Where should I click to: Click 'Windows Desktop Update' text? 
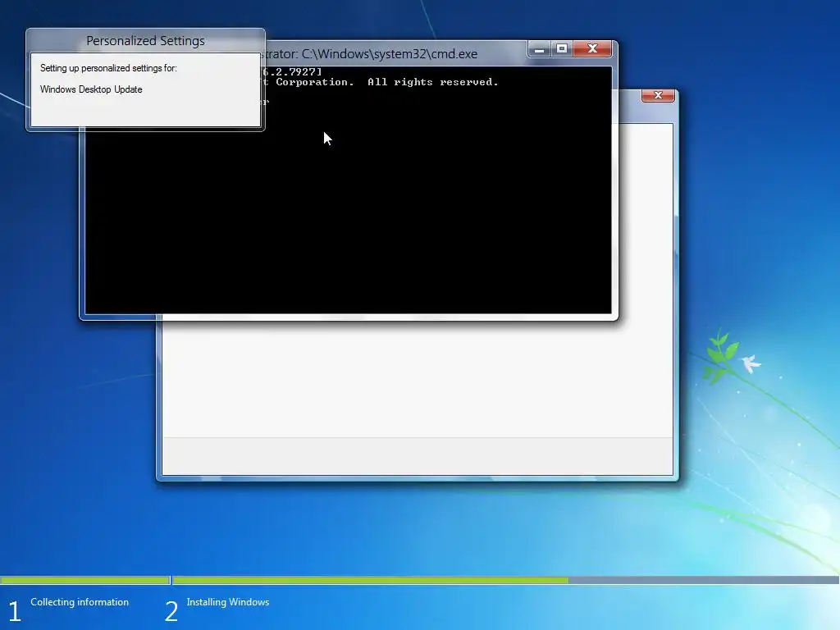(x=91, y=89)
